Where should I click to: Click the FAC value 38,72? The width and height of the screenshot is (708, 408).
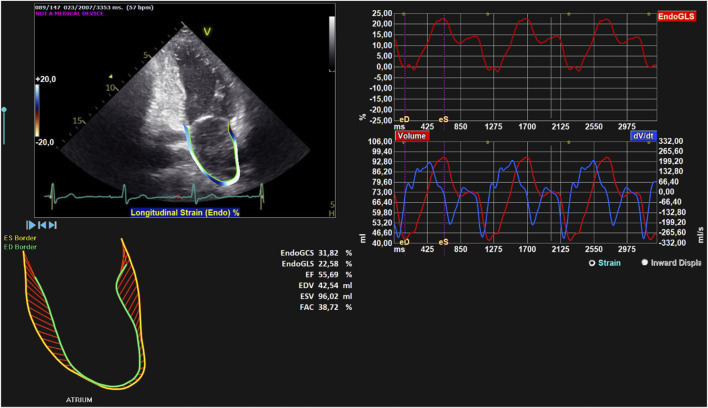328,307
